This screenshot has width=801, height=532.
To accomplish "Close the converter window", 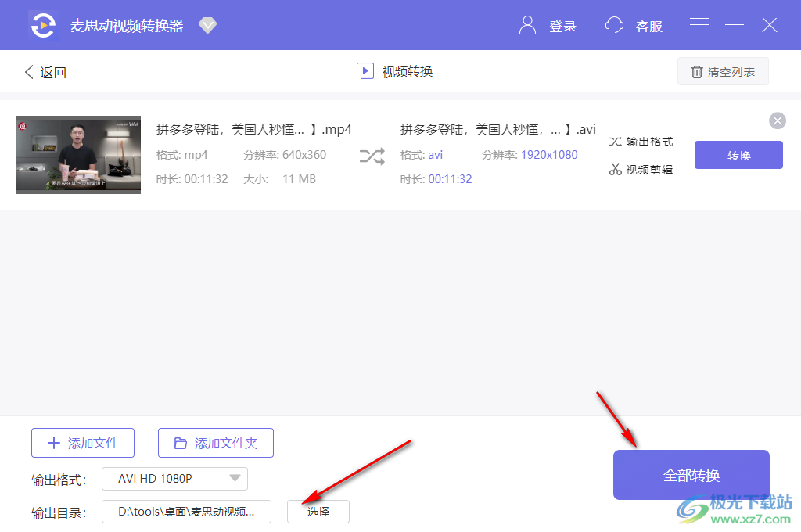I will point(770,25).
